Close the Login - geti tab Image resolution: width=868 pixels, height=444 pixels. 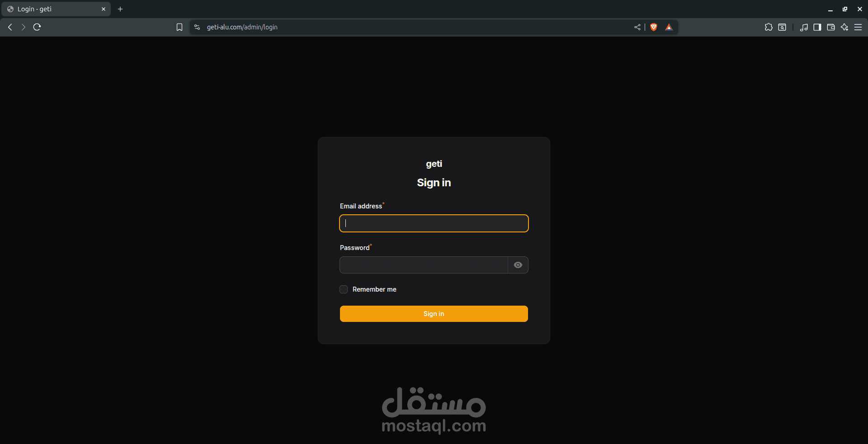click(x=104, y=9)
